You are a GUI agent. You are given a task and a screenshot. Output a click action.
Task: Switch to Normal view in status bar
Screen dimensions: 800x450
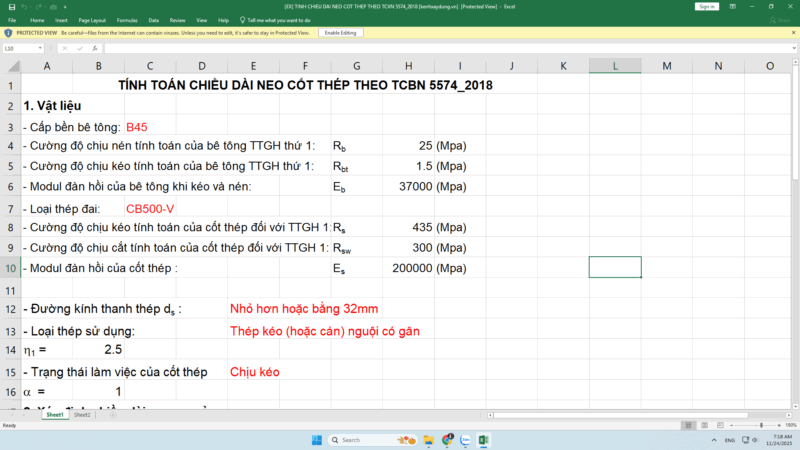[690, 425]
